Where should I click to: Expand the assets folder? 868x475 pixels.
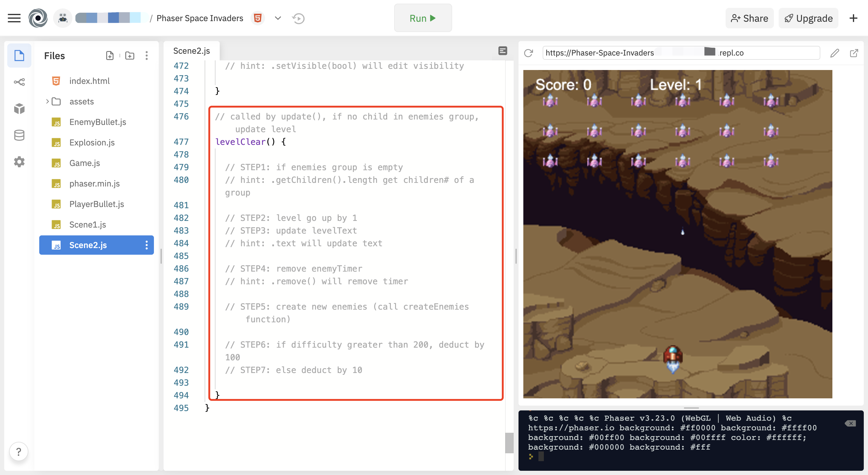tap(47, 101)
